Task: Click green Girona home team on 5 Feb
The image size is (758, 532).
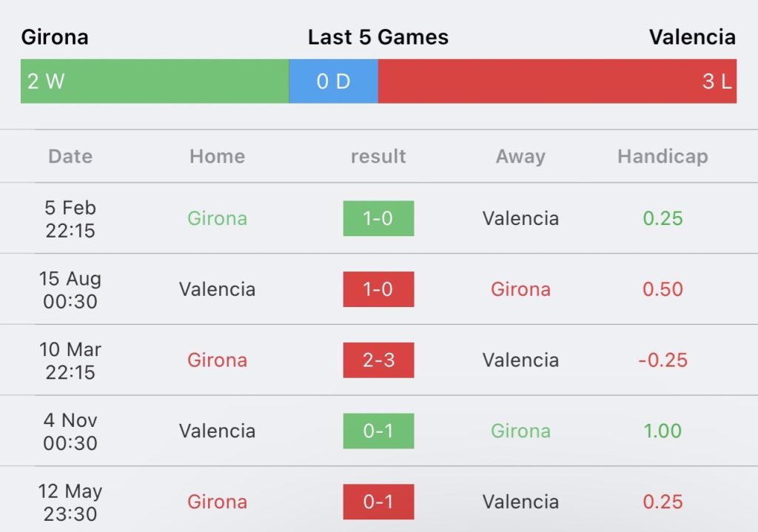Action: pos(218,218)
